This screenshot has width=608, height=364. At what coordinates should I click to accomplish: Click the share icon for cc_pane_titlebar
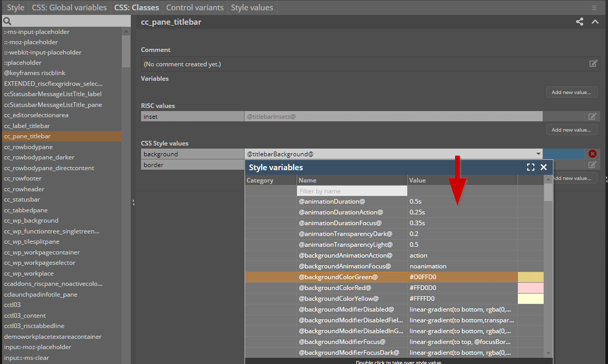point(580,22)
